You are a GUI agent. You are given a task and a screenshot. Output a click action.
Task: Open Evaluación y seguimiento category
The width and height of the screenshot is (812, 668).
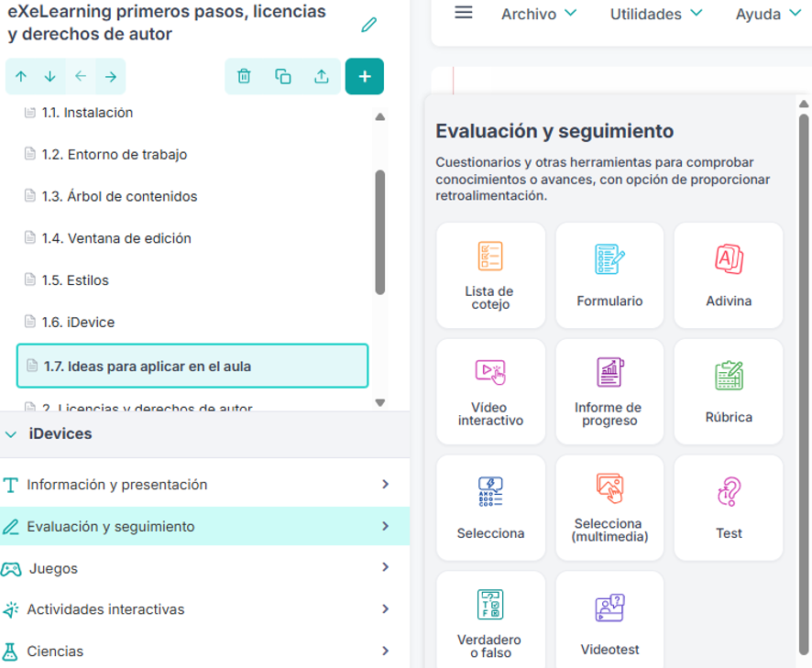204,526
